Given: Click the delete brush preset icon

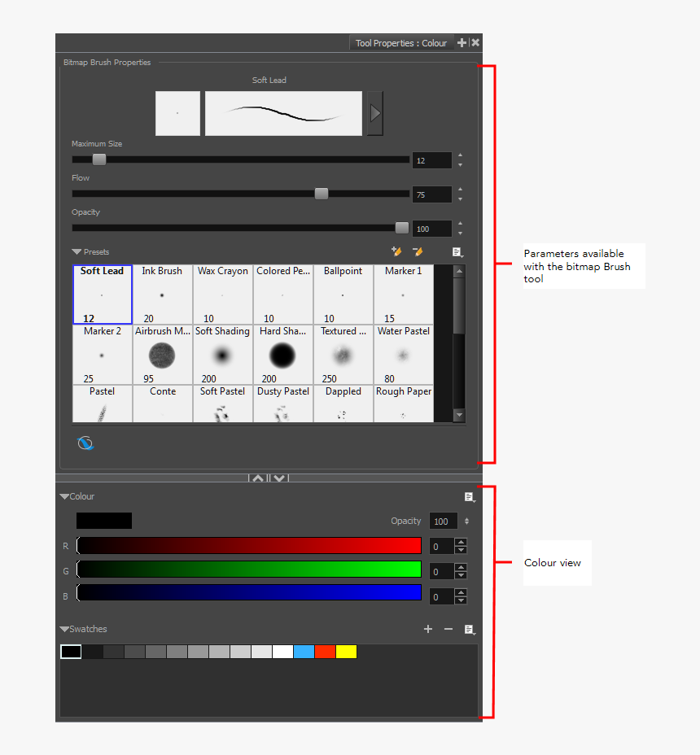Looking at the screenshot, I should [418, 252].
